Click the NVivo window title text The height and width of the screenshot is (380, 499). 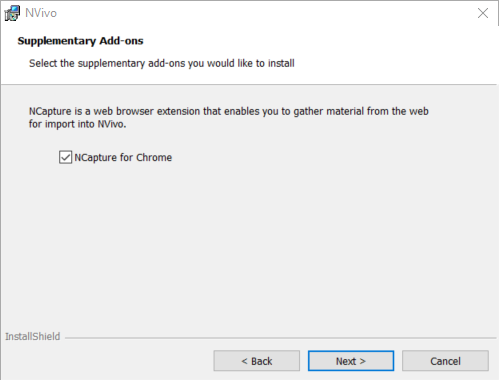click(41, 13)
